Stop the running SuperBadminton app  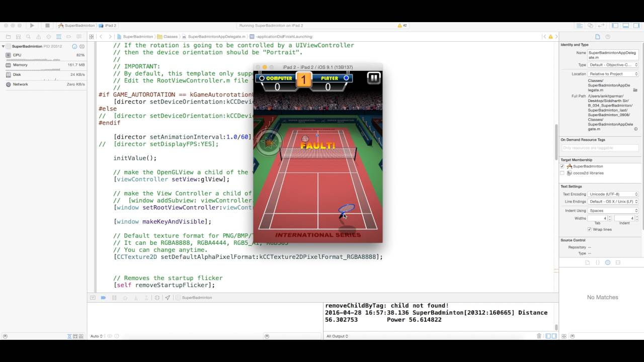[x=47, y=25]
